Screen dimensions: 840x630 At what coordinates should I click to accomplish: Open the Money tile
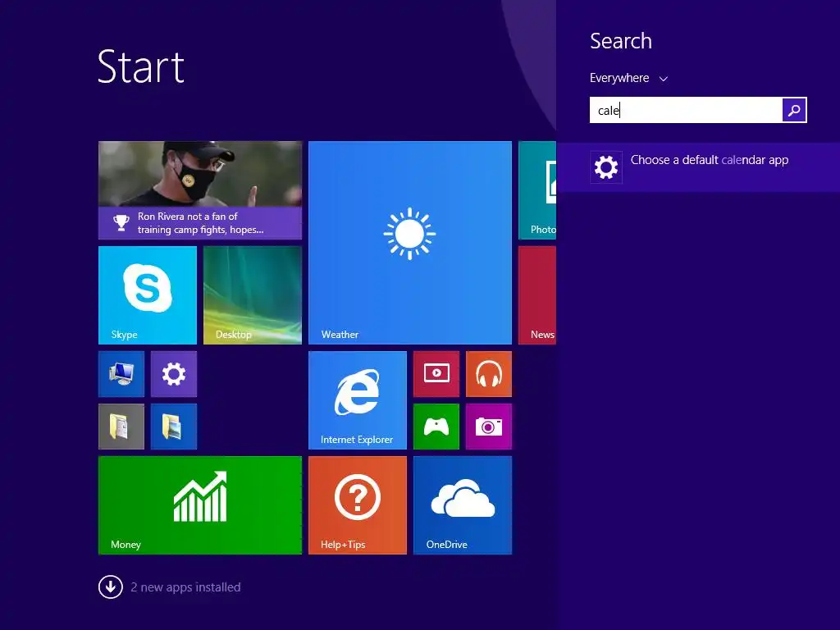pyautogui.click(x=200, y=505)
